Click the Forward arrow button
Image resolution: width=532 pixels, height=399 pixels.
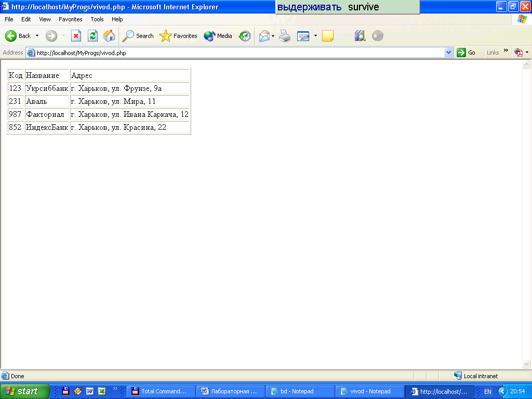click(x=51, y=36)
